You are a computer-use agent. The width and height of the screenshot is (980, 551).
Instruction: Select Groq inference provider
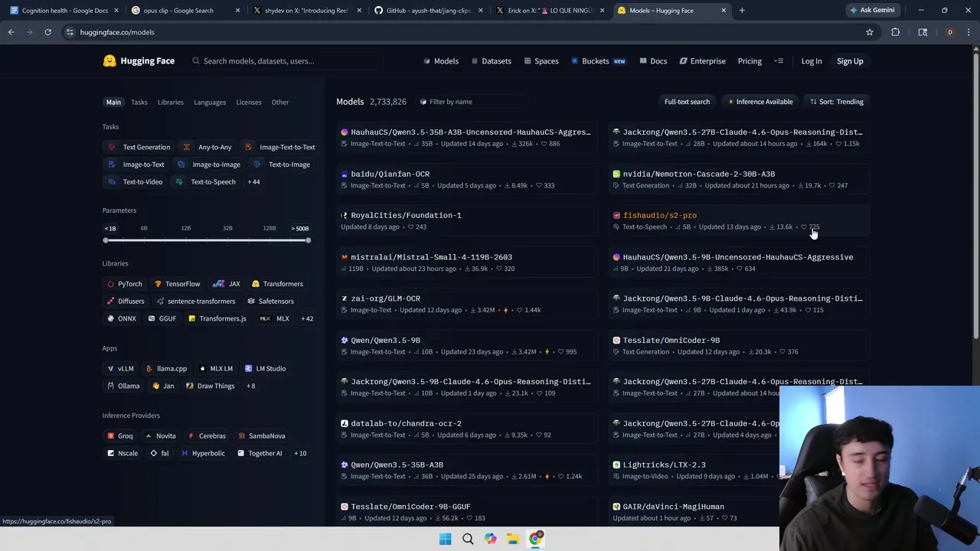point(119,436)
